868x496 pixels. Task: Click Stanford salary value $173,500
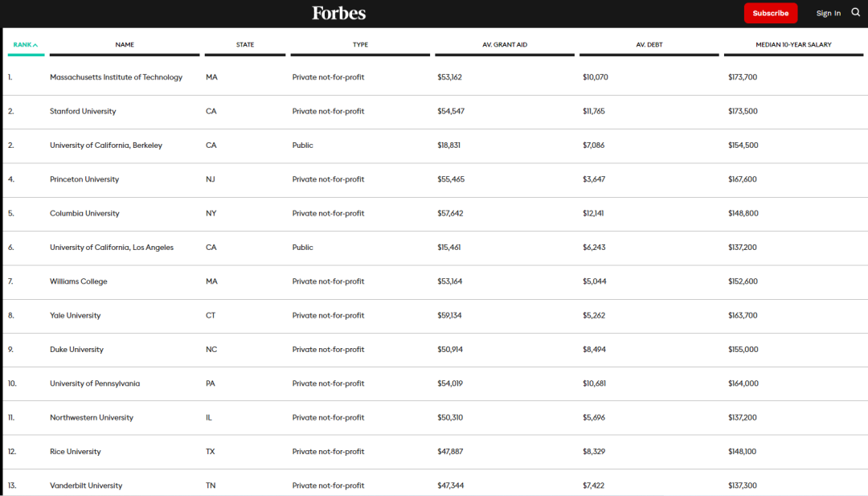coord(743,111)
